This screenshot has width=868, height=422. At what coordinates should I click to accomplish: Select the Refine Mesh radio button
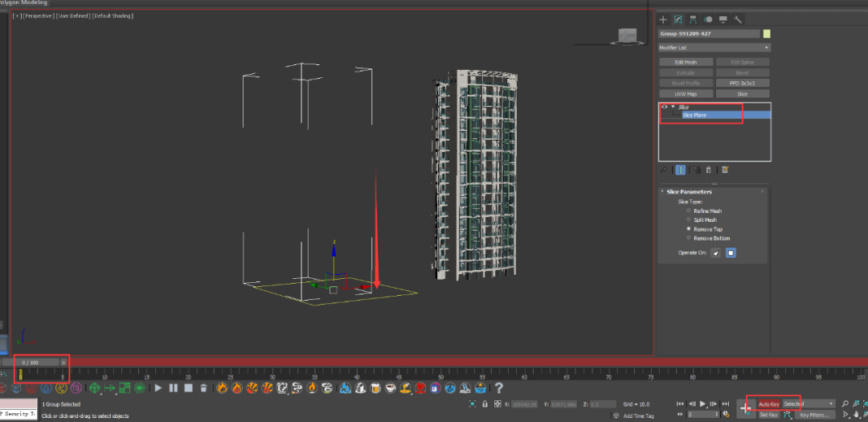point(689,211)
